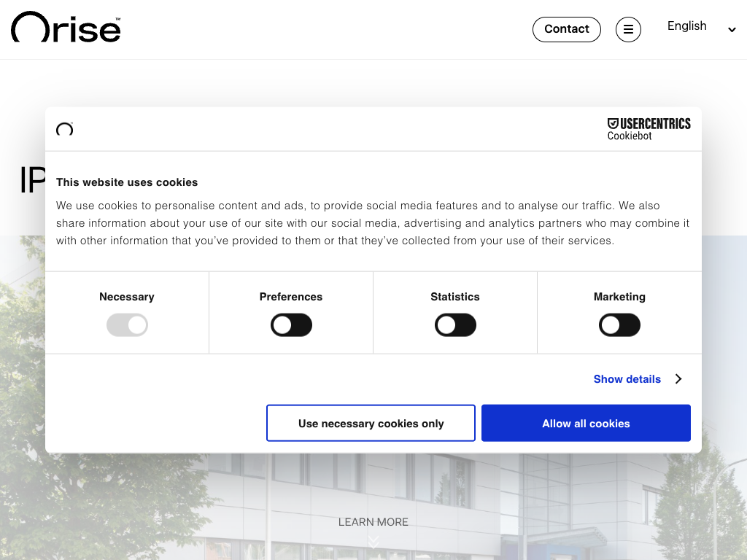Open the hamburger navigation menu
Viewport: 747px width, 560px height.
coord(628,29)
